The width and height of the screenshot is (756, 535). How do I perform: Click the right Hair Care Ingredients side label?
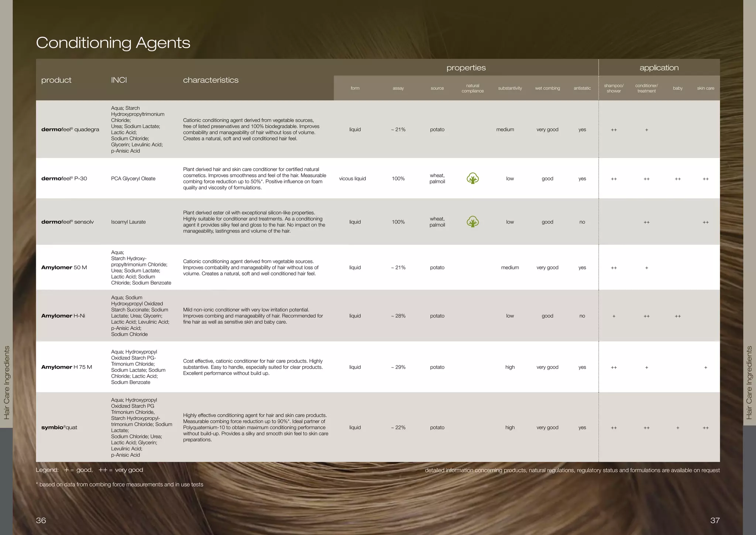[x=749, y=382]
